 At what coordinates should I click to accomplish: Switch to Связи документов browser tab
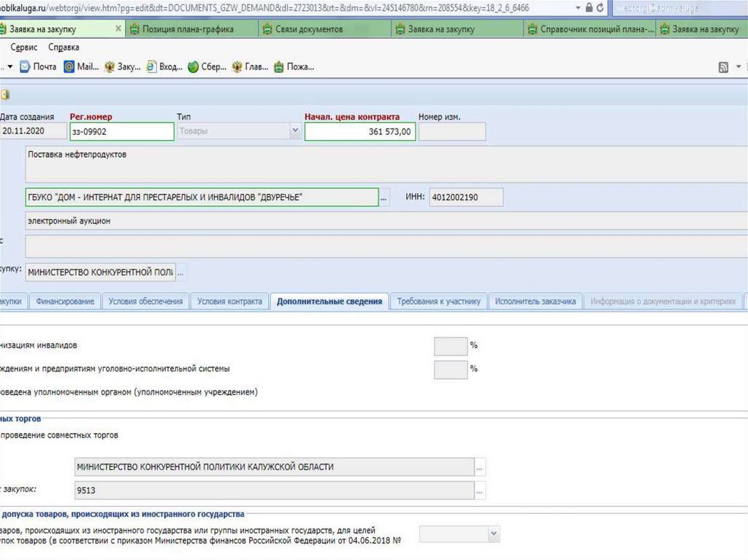click(309, 29)
